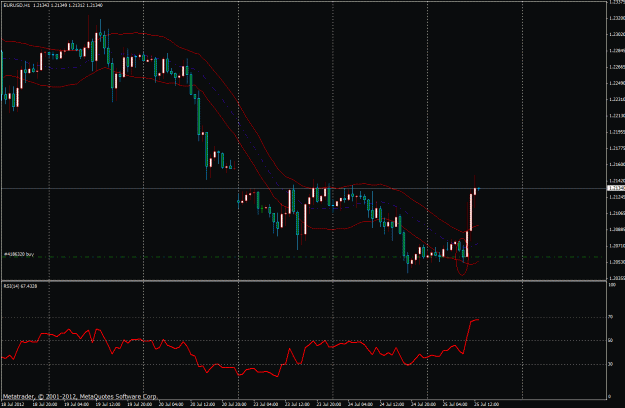This screenshot has width=625, height=408.
Task: Click the 23 Jul 04:00 time label
Action: 266,404
